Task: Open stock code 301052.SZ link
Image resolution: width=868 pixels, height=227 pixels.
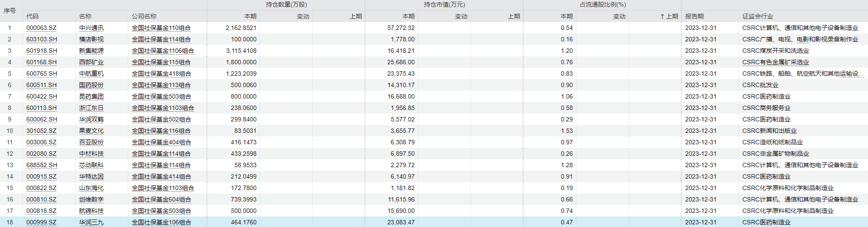Action: click(41, 131)
